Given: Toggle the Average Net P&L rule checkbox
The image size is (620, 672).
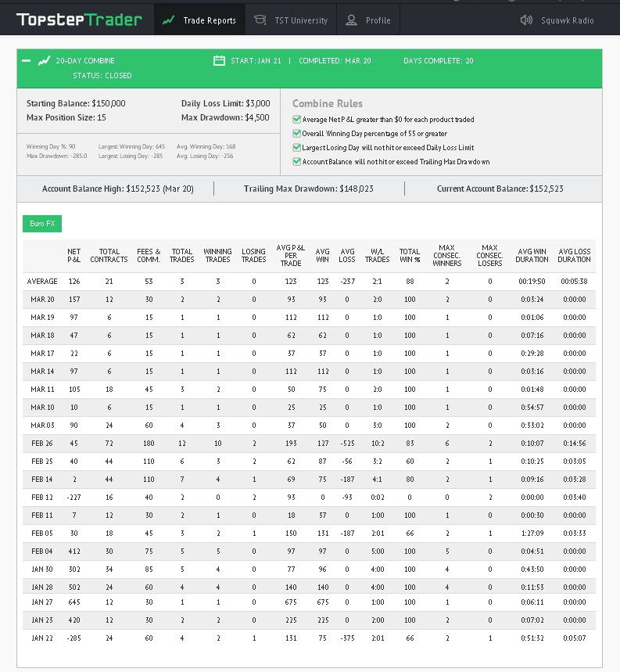Looking at the screenshot, I should coord(296,119).
